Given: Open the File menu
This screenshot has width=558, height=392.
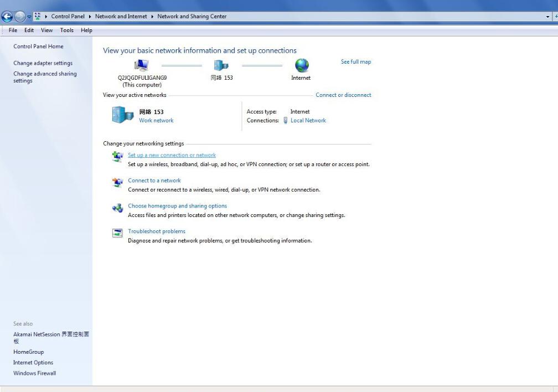Looking at the screenshot, I should click(x=13, y=30).
